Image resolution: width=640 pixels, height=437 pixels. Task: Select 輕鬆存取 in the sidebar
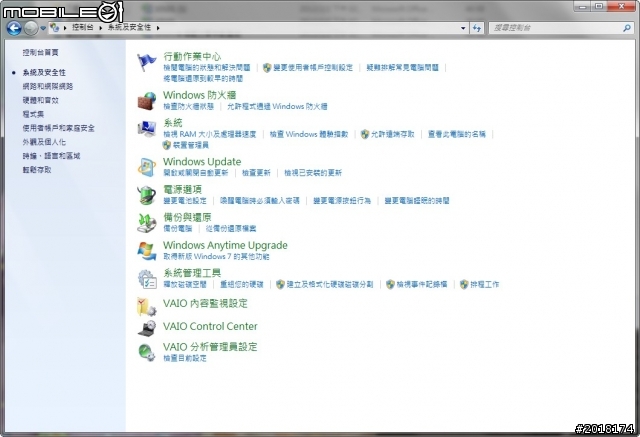[37, 170]
